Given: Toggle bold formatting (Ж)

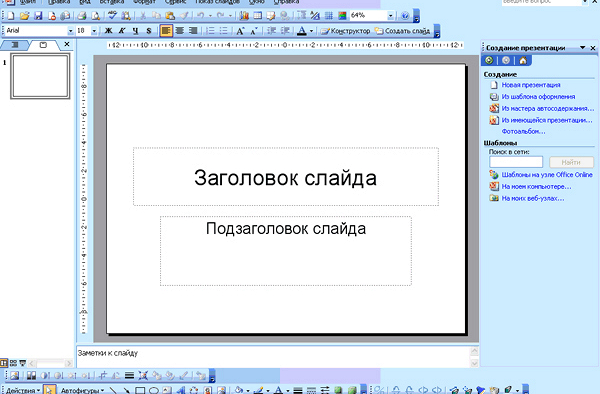Looking at the screenshot, I should point(109,31).
